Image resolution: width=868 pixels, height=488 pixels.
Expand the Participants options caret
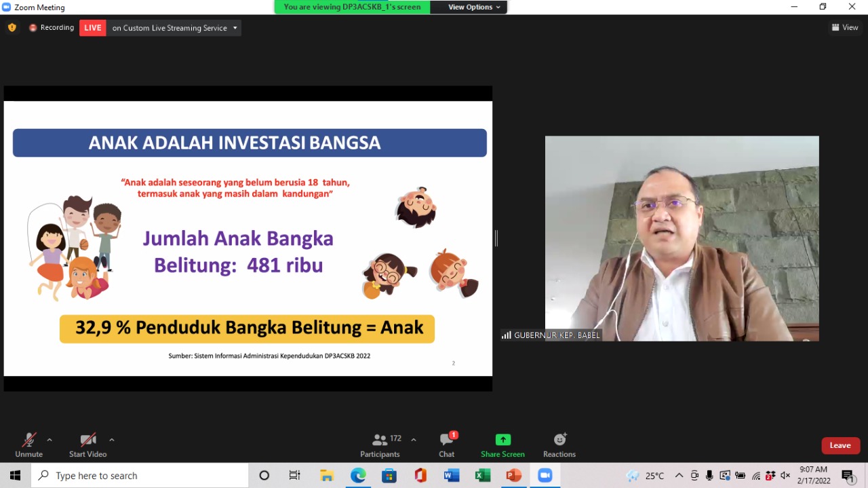[x=414, y=440]
